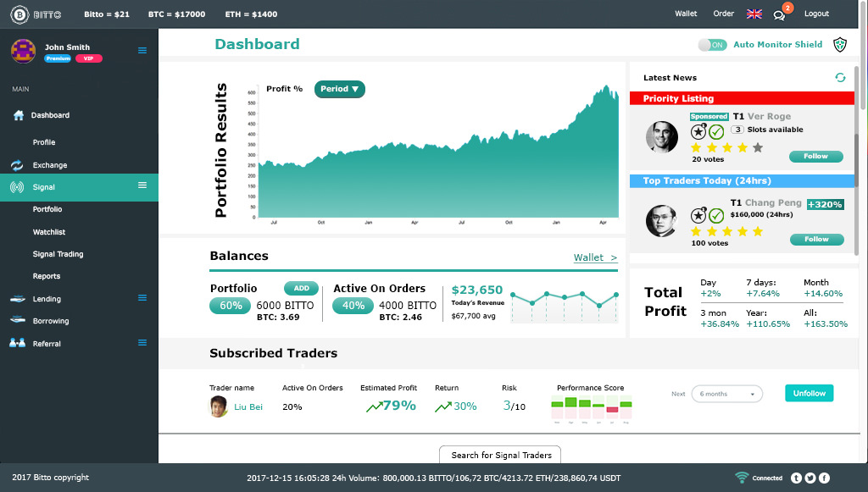Click the Estimated Profit trend arrow
The width and height of the screenshot is (868, 492).
[x=374, y=406]
